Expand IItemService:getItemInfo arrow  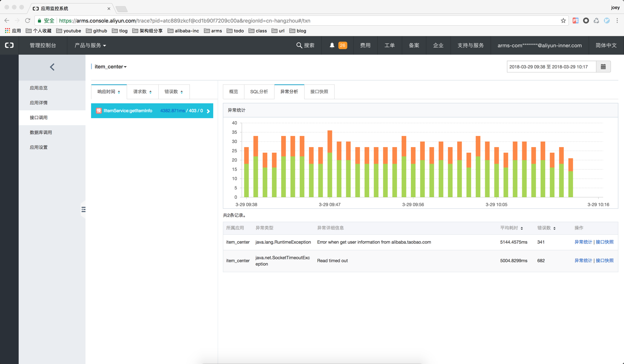208,111
